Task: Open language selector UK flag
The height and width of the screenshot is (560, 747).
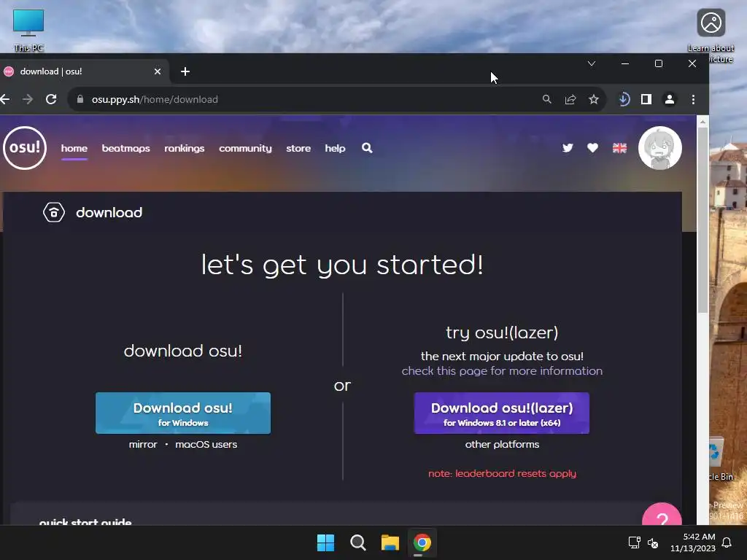Action: click(x=619, y=148)
